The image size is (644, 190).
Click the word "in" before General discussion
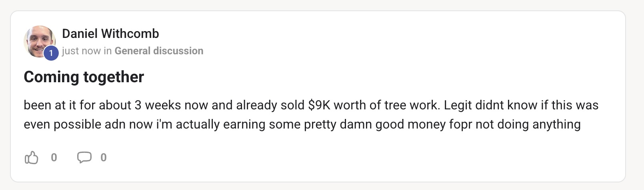108,51
